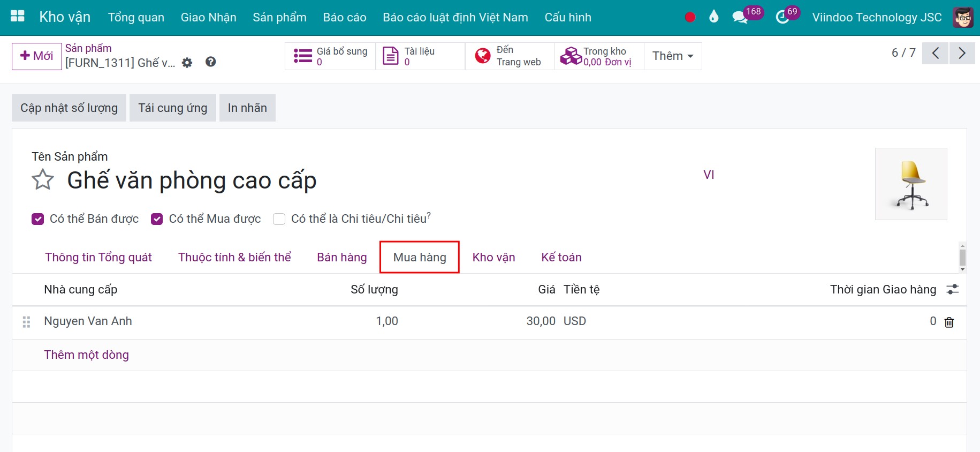
Task: Open Tổng quan menu
Action: point(136,17)
